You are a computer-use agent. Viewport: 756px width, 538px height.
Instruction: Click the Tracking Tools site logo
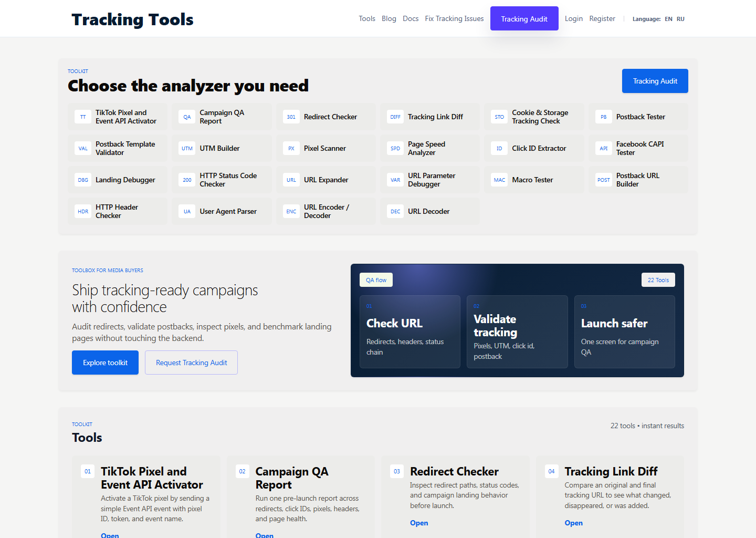click(x=132, y=19)
